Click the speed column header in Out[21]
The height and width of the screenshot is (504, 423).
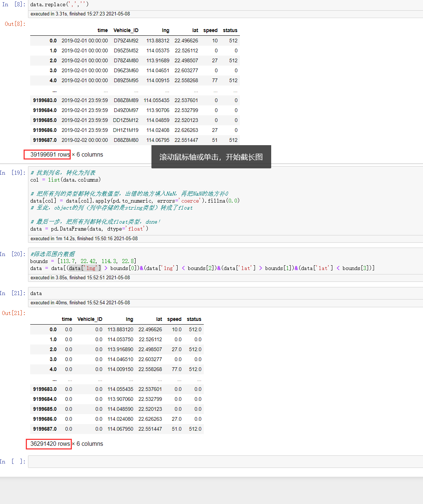coord(174,319)
